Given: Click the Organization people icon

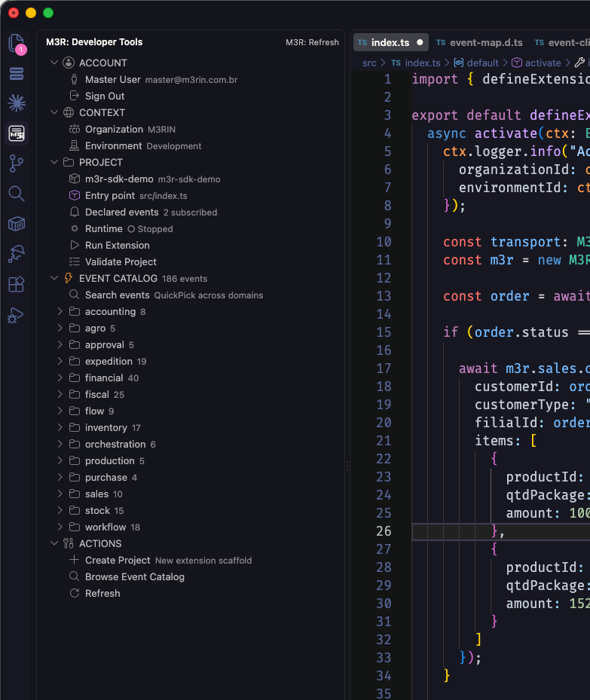Looking at the screenshot, I should (x=75, y=129).
